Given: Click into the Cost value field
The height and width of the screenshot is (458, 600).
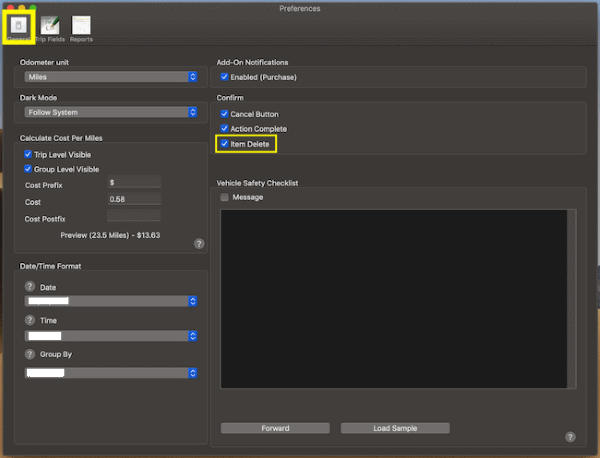Looking at the screenshot, I should pyautogui.click(x=134, y=199).
